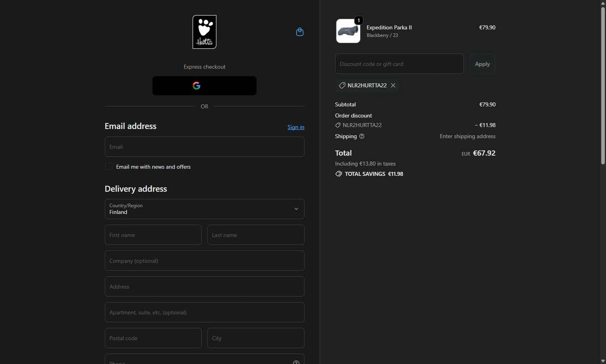Click the Expedition Parka II product name

pyautogui.click(x=389, y=27)
